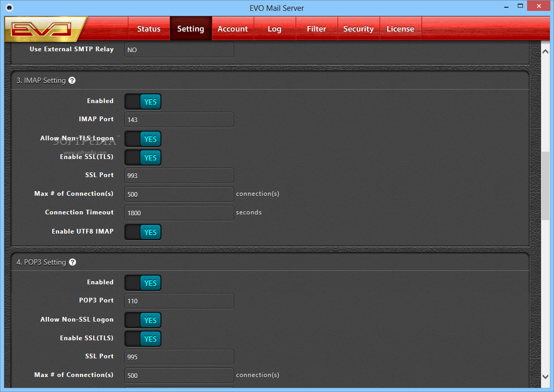Click the scrollbar up arrow
554x392 pixels.
pos(545,52)
